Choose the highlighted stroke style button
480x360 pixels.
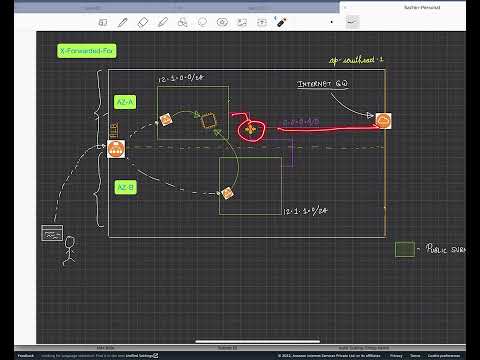(352, 22)
